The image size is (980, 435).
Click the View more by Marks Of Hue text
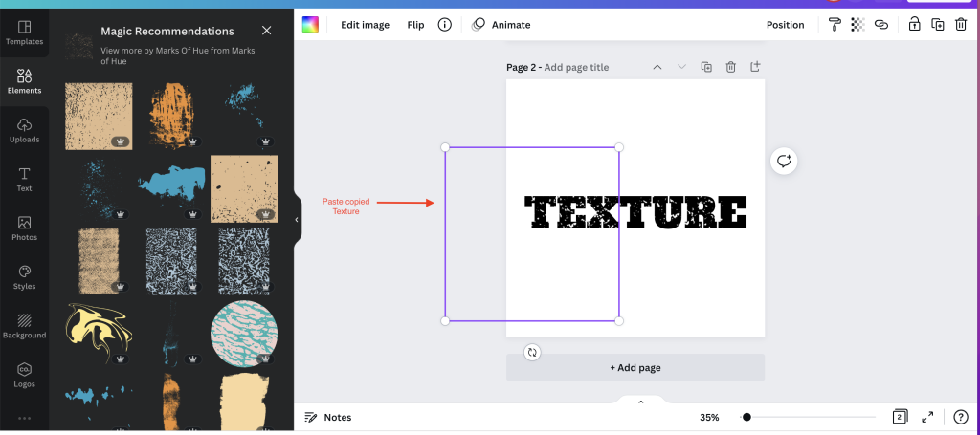pyautogui.click(x=178, y=56)
